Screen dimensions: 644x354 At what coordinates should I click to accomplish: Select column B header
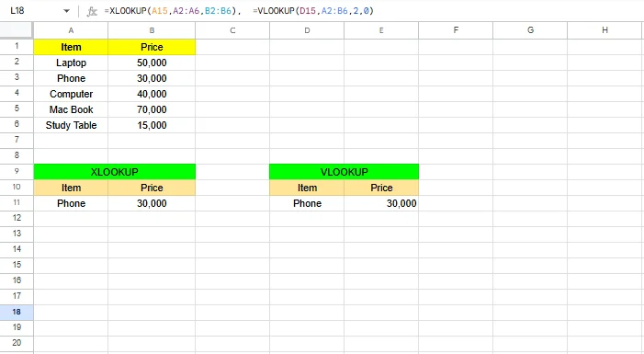(x=152, y=30)
